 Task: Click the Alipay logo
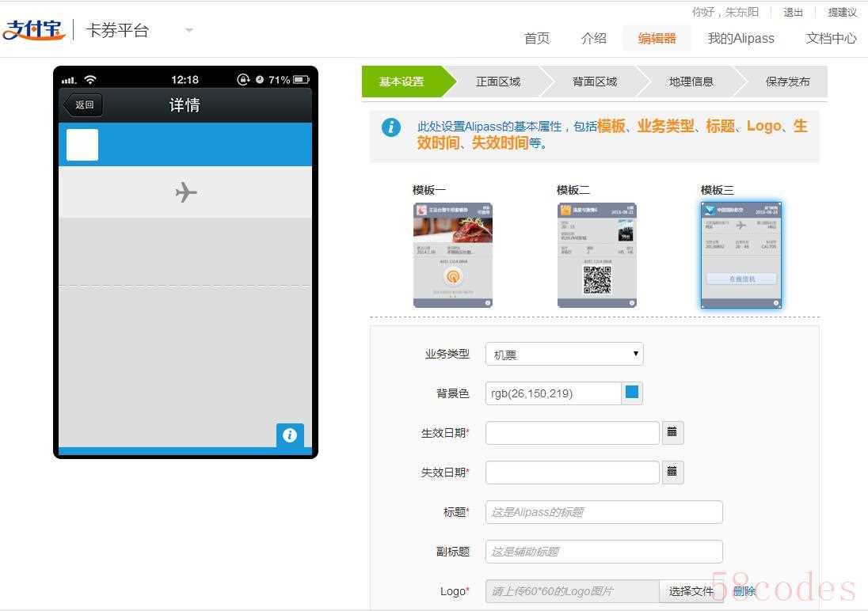(34, 29)
